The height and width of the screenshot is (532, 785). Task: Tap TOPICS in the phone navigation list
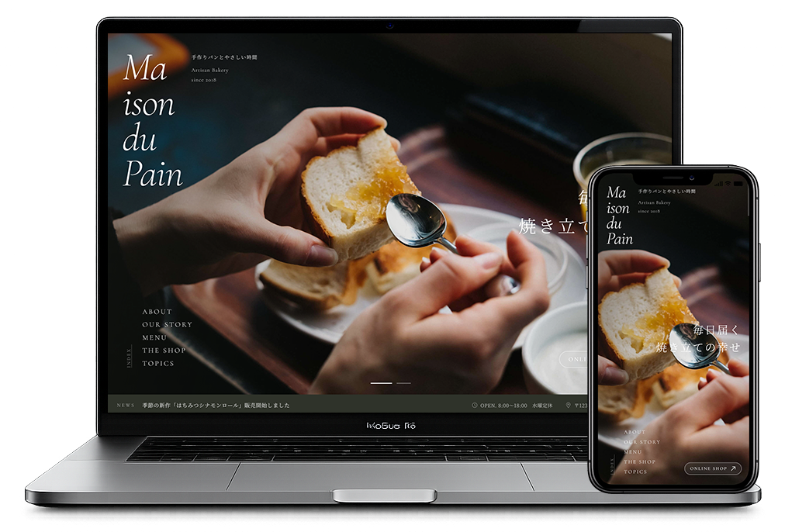[635, 472]
